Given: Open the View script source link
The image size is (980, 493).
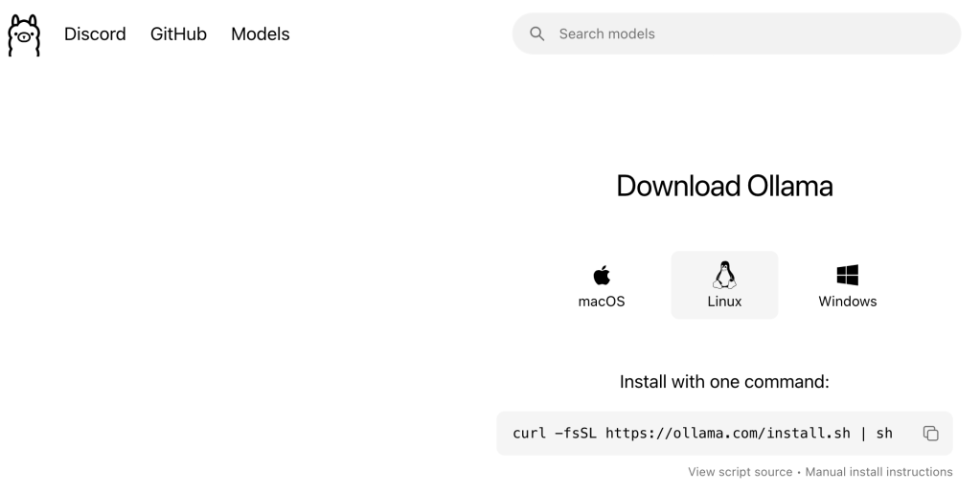Looking at the screenshot, I should click(740, 472).
